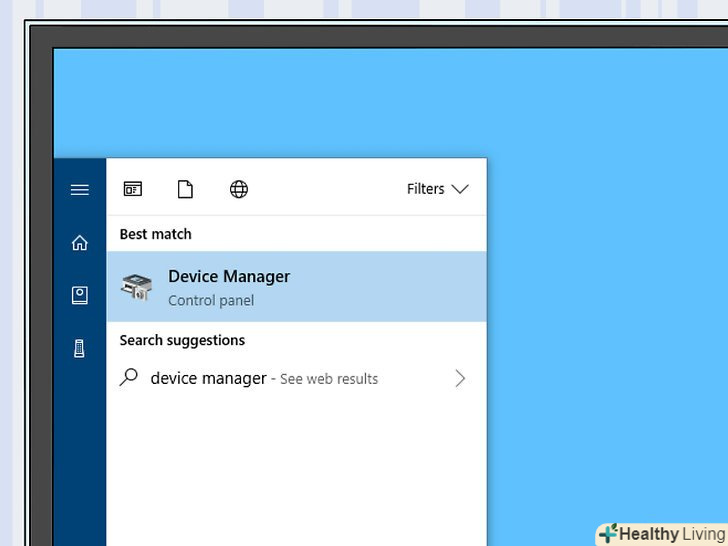Click the magnifier icon beside device manager
This screenshot has width=728, height=546.
click(129, 377)
